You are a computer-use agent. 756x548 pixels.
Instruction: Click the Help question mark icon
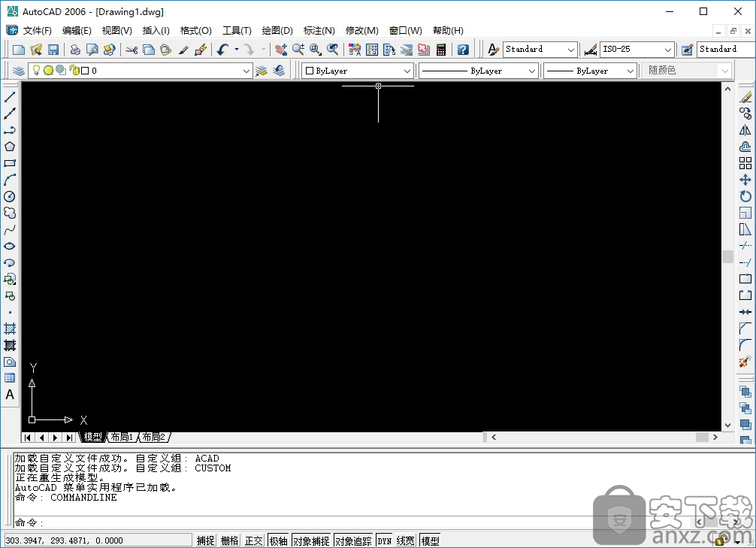(463, 49)
